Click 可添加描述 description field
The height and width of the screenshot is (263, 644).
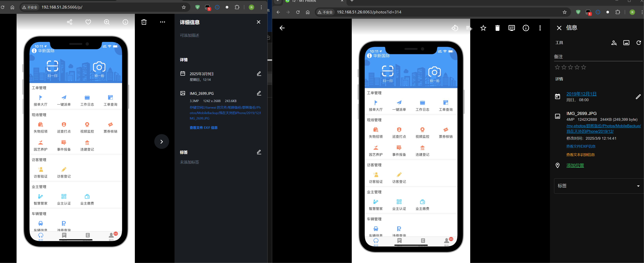point(189,35)
